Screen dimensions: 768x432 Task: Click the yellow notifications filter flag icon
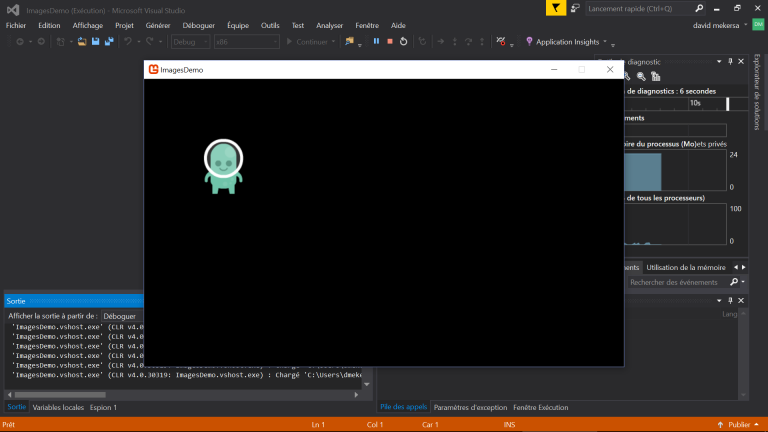[556, 8]
